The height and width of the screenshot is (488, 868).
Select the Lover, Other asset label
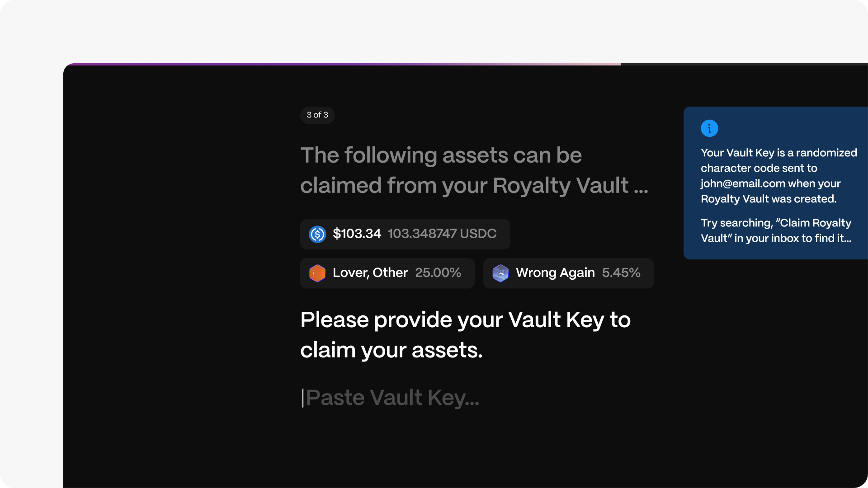(x=370, y=272)
